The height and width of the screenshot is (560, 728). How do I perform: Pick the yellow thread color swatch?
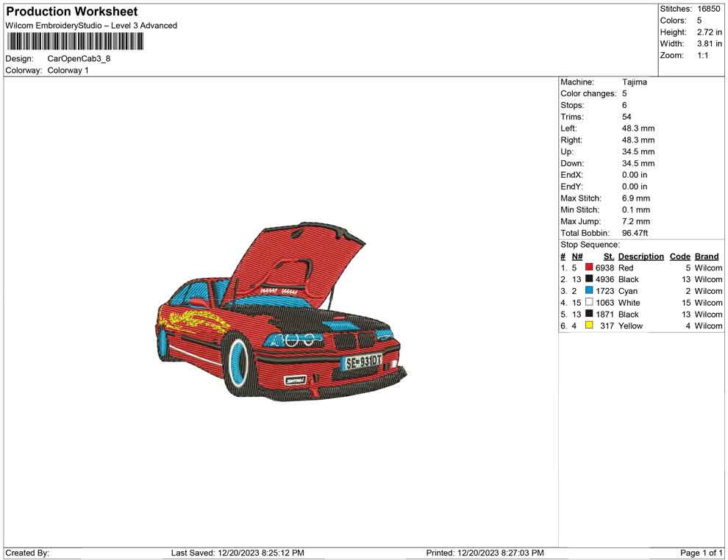point(589,326)
